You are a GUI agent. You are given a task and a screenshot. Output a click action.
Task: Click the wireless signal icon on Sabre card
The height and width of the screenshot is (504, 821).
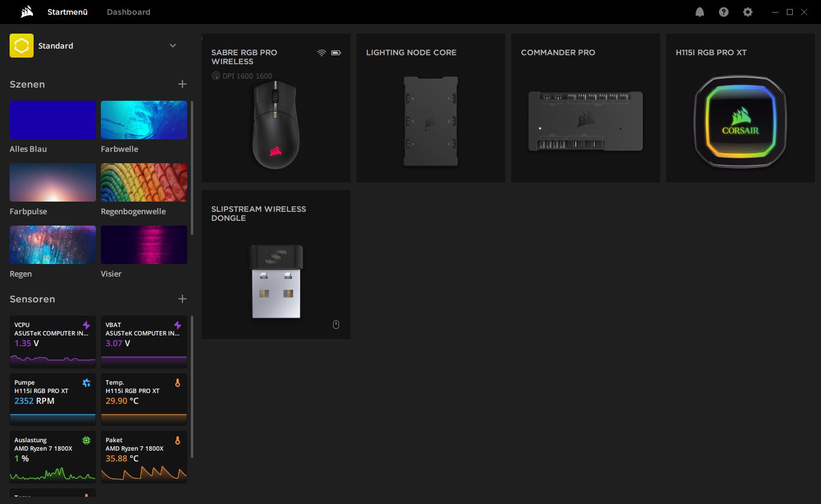[322, 53]
